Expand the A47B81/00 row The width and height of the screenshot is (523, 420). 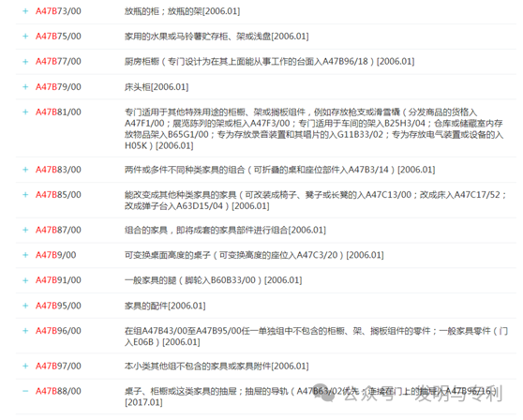click(25, 112)
